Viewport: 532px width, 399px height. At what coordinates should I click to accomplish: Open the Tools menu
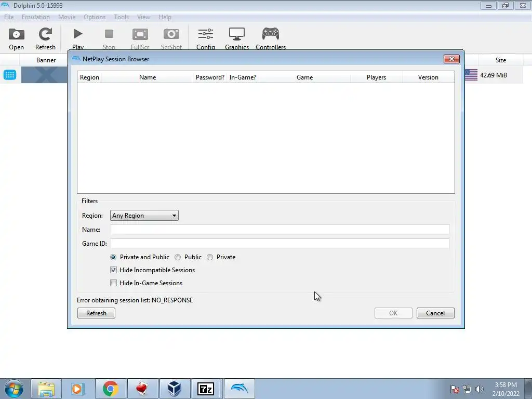pyautogui.click(x=122, y=17)
